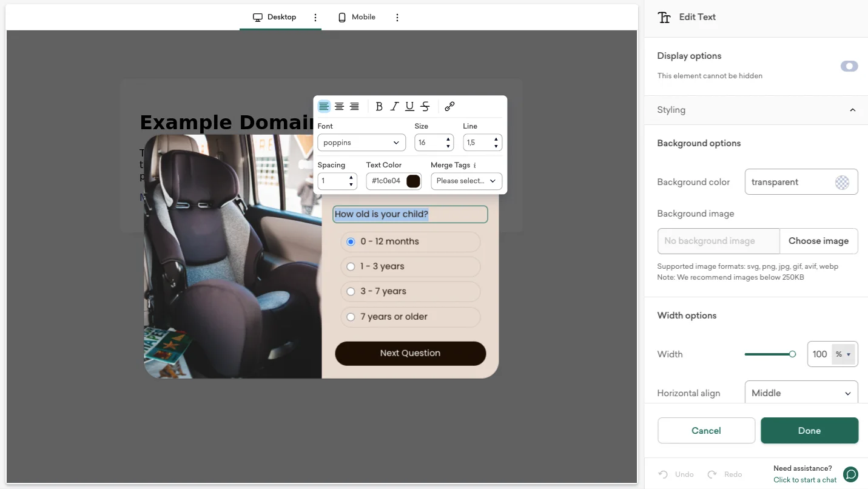The width and height of the screenshot is (868, 489).
Task: Switch to the Mobile preview tab
Action: tap(357, 17)
